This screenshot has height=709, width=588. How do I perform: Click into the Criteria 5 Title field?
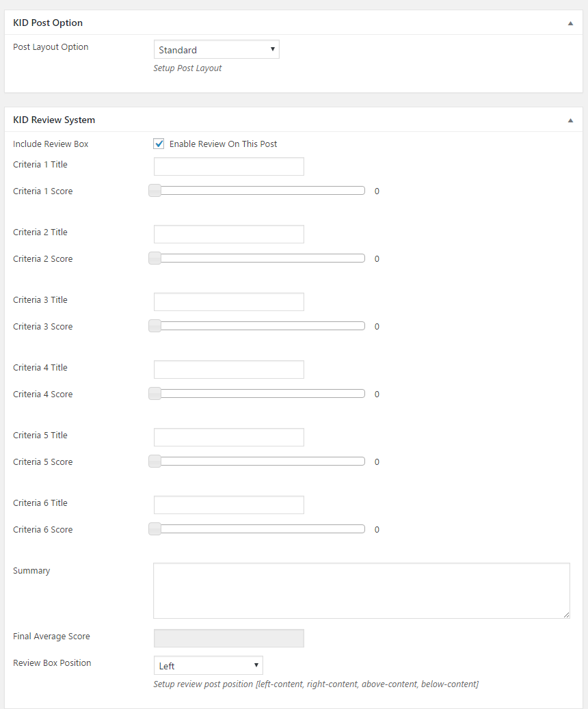pyautogui.click(x=228, y=438)
